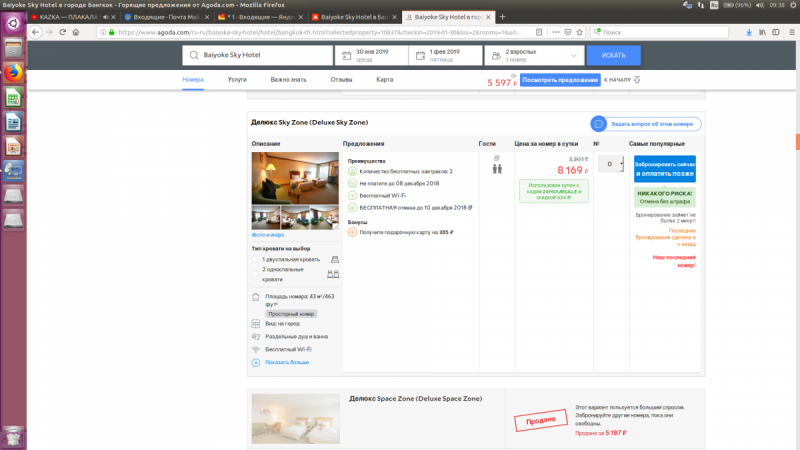Viewport: 800px width, 450px height.
Task: Click the network connection indicator in the top panel
Action: point(701,5)
